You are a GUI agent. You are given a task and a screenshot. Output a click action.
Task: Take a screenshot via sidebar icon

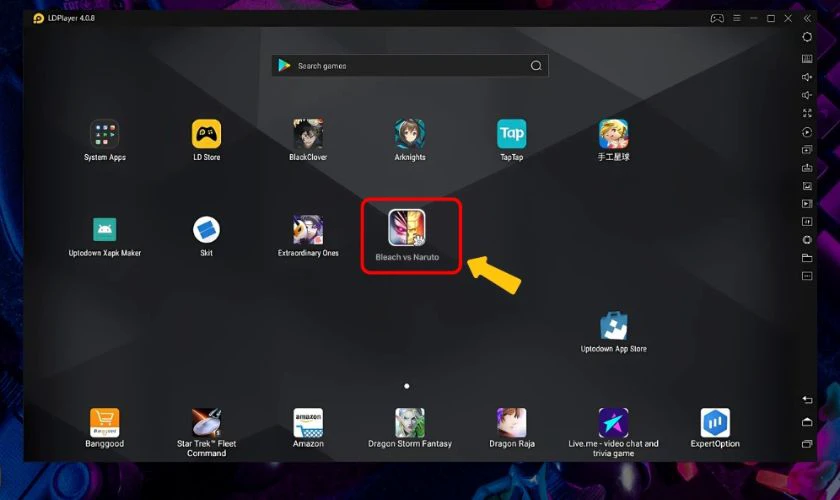807,186
